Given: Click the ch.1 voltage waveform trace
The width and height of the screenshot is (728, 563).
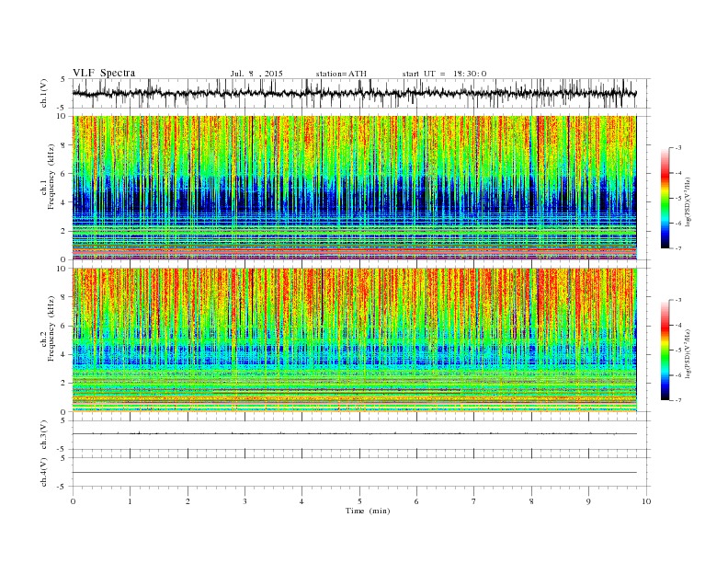Looking at the screenshot, I should coord(355,93).
